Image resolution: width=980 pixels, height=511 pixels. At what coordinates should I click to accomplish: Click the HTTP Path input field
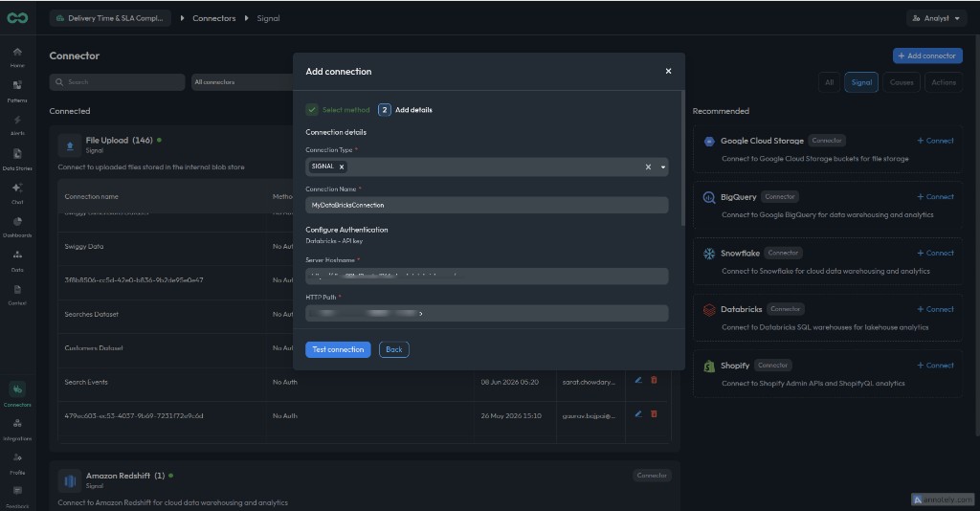[487, 313]
